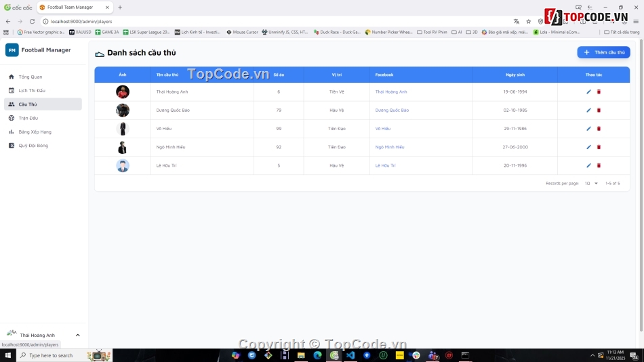Open the terminal icon in the taskbar
Screen dimensions: 644x362
(x=465, y=355)
